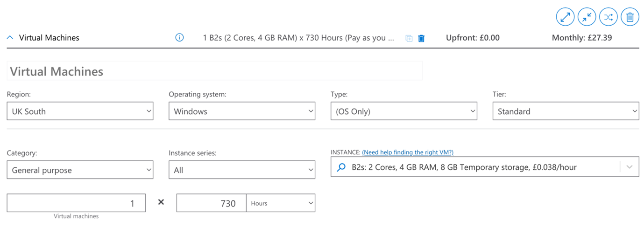644x227 pixels.
Task: Open the Type dropdown showing OS Only
Action: [x=404, y=111]
